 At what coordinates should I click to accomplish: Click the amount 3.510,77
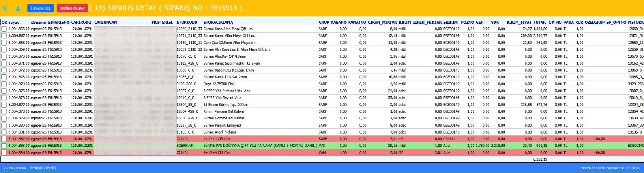(x=540, y=36)
